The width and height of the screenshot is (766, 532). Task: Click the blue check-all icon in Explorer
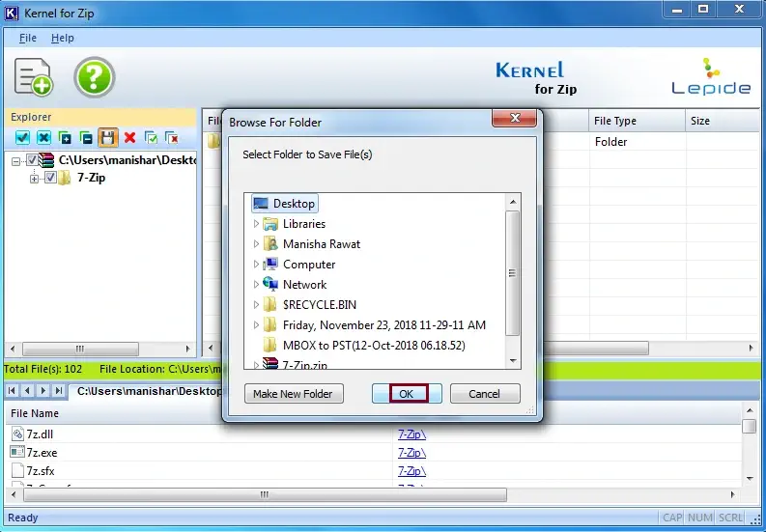pyautogui.click(x=22, y=138)
